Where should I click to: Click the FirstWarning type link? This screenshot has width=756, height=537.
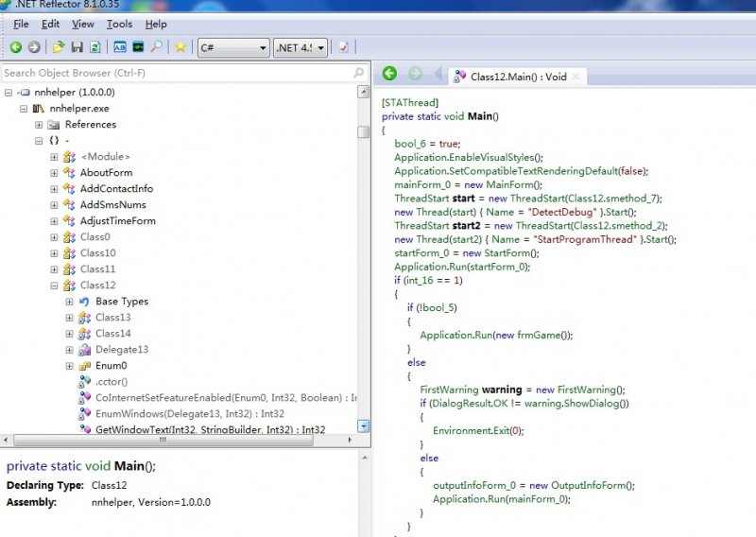coord(450,390)
